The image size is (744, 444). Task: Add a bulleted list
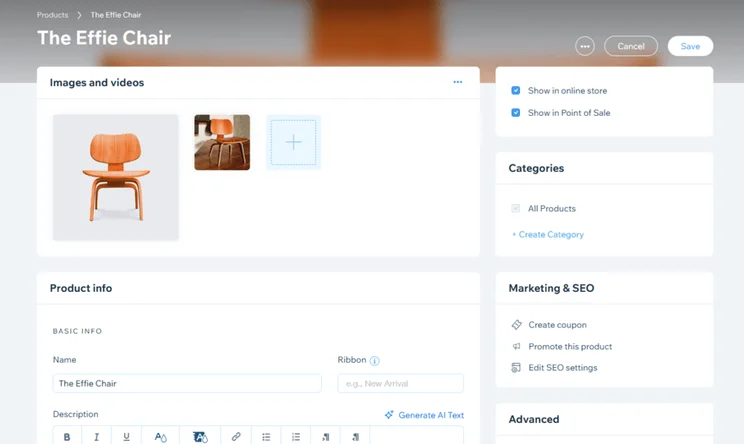click(x=266, y=437)
